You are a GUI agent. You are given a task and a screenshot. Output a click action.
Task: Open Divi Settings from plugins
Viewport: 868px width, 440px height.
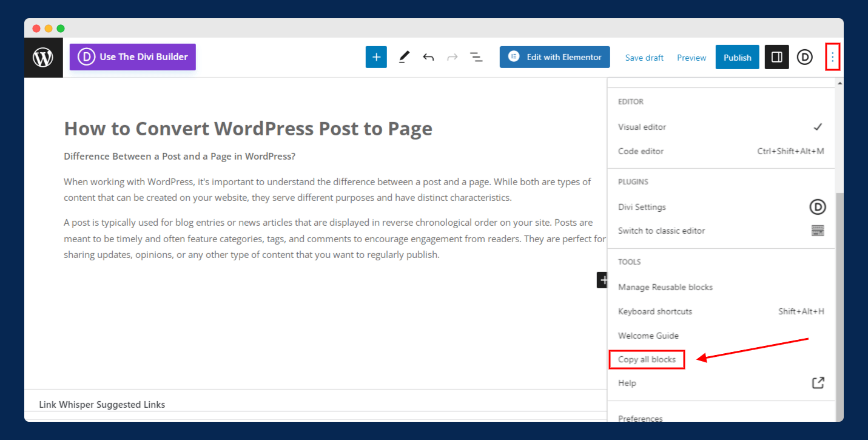pyautogui.click(x=642, y=207)
